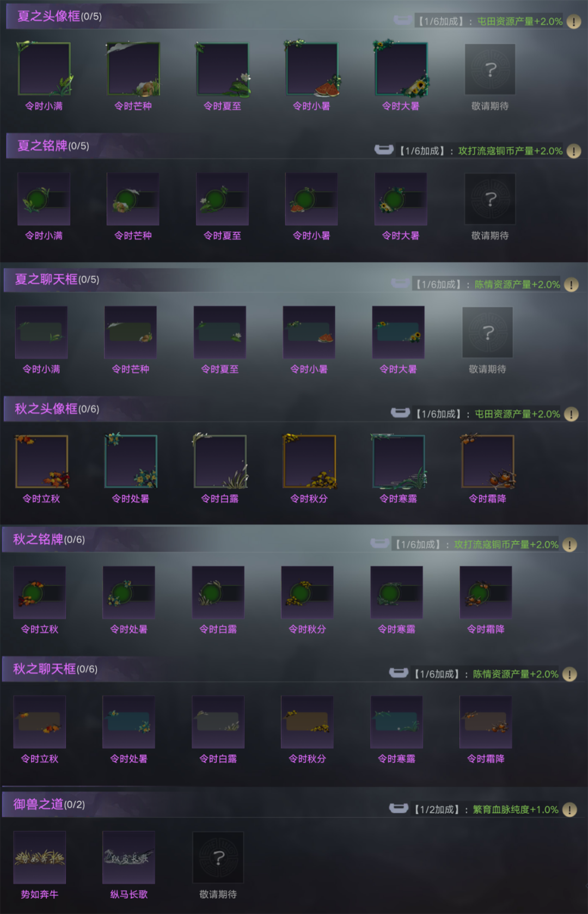Click the 御兽之道 section header
588x914 pixels.
click(x=49, y=804)
